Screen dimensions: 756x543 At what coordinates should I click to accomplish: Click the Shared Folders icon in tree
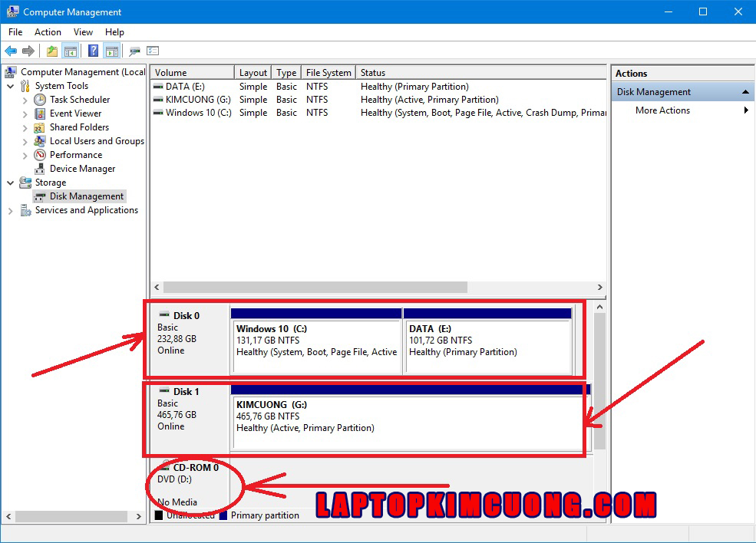point(40,127)
